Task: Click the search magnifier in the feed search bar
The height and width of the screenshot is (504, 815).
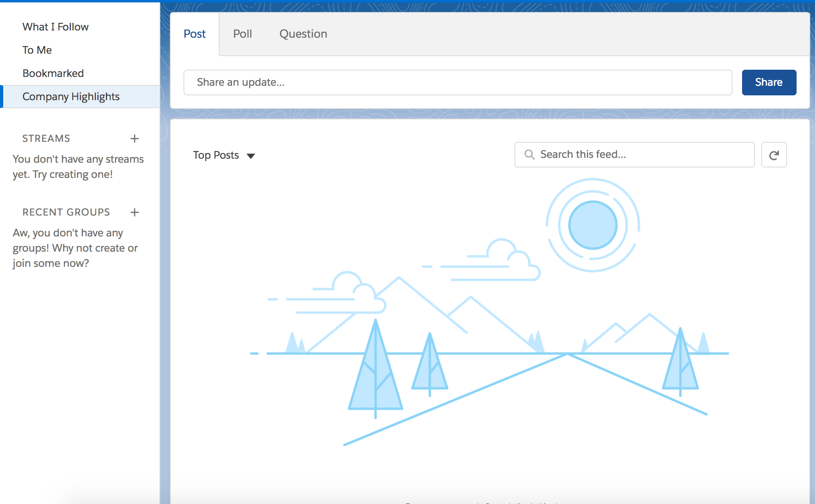Action: [530, 154]
